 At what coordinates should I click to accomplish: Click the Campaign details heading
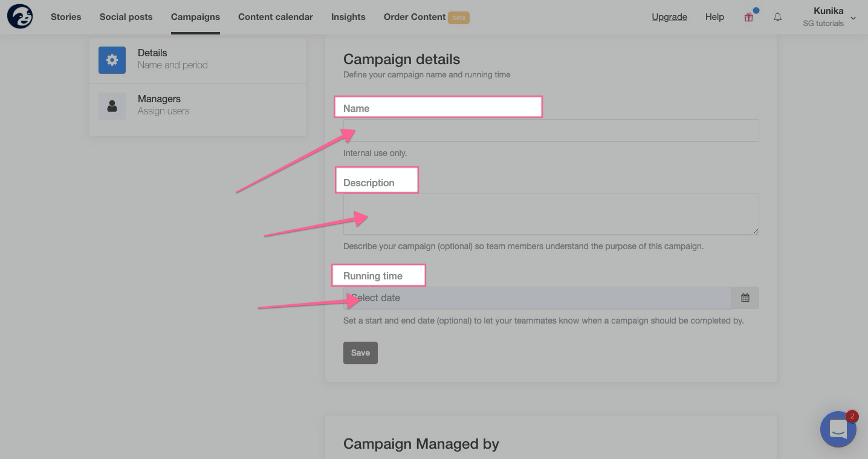(401, 59)
